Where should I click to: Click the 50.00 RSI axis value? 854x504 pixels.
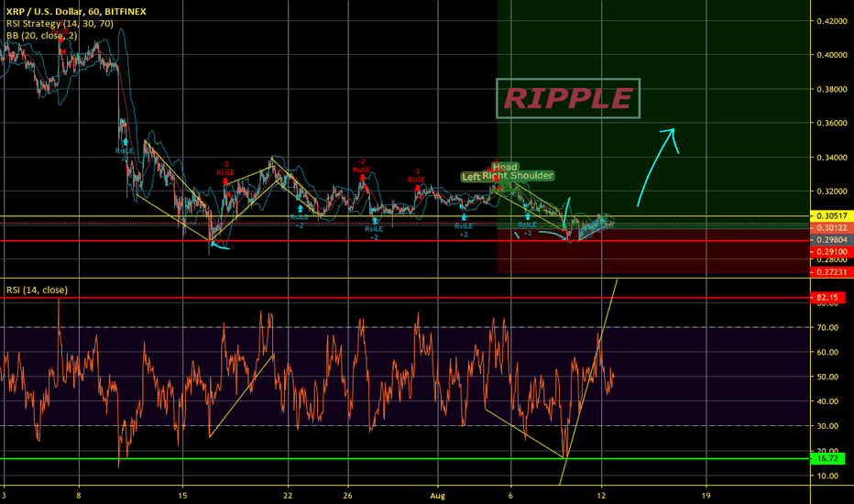[827, 377]
